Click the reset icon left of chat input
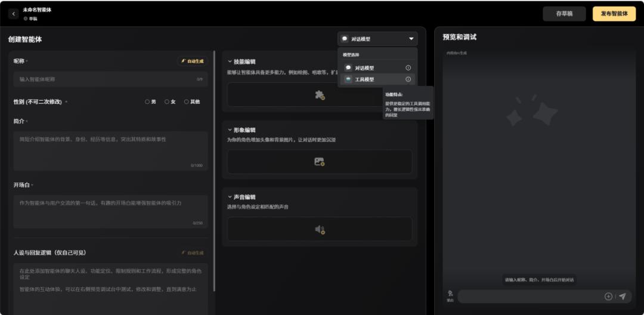This screenshot has height=315, width=644. pos(450,295)
